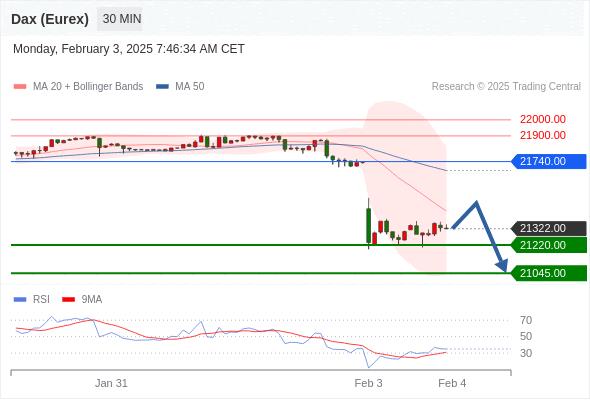Viewport: 590px width, 400px height.
Task: Click the 21322.00 current price tag
Action: 549,228
